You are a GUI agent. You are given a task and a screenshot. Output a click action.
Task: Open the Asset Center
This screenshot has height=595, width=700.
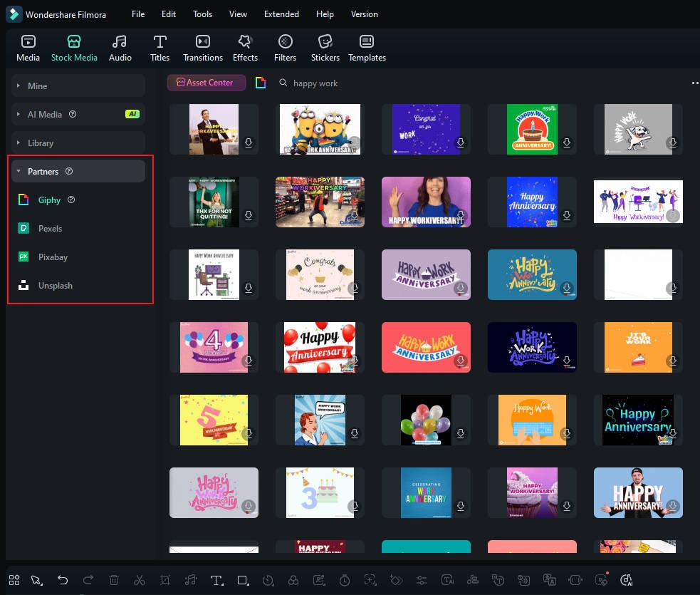(x=206, y=82)
